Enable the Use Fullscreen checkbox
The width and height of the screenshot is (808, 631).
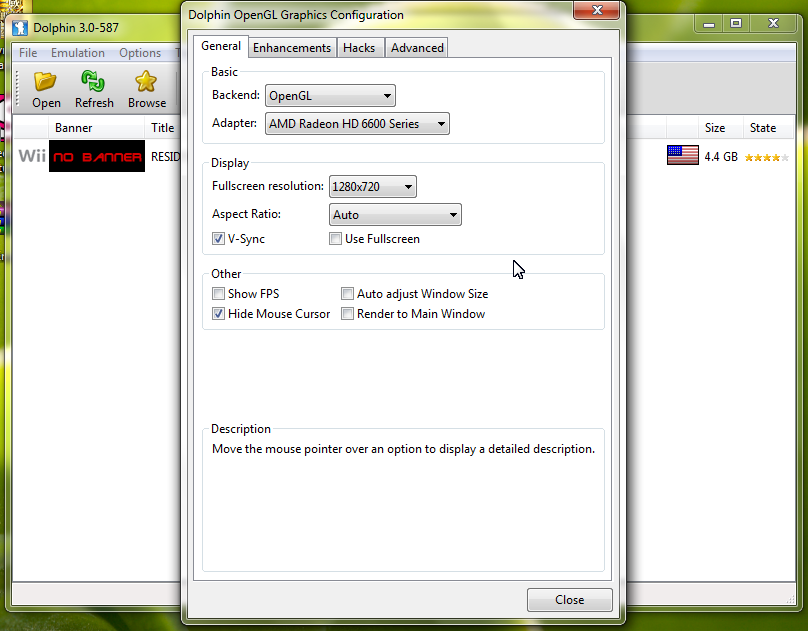tap(335, 238)
